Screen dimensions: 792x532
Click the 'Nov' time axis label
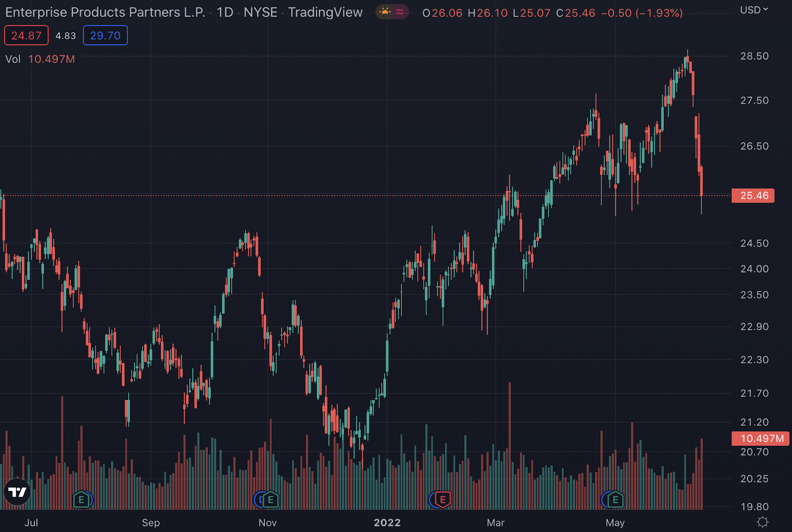(x=268, y=523)
